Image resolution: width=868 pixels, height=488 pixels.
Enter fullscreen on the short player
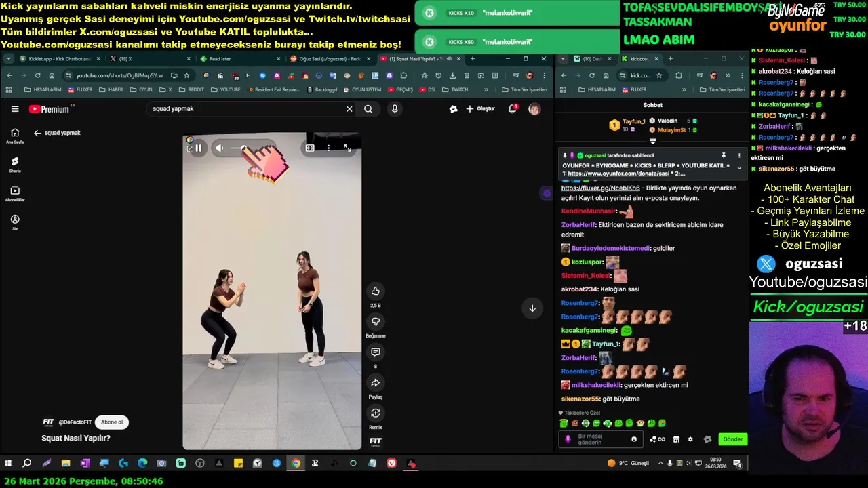click(x=347, y=148)
